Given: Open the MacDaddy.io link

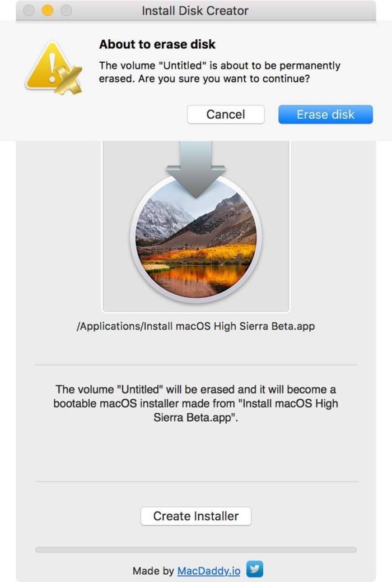Looking at the screenshot, I should 209,570.
